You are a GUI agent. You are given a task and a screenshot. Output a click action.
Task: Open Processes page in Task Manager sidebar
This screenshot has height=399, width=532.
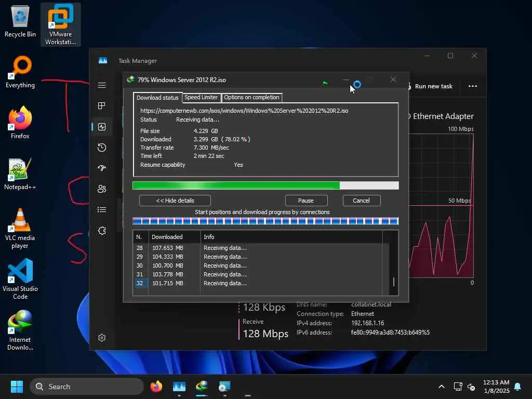click(x=102, y=106)
